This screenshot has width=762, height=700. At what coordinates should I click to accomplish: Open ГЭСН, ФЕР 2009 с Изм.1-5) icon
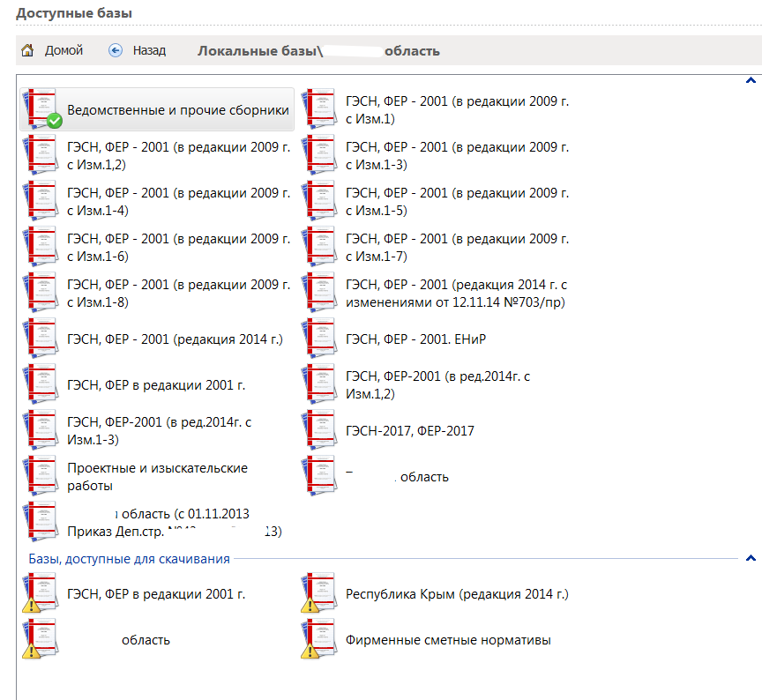319,201
